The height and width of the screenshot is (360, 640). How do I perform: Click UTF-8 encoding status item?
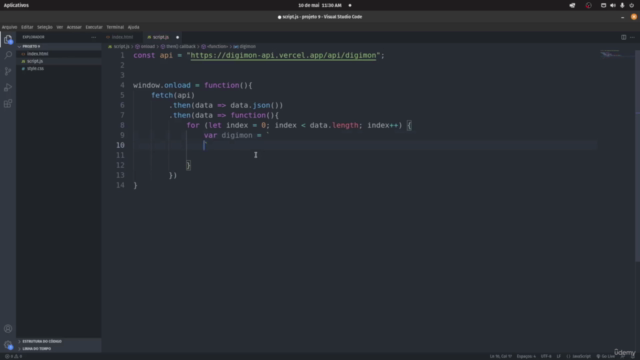(546, 356)
